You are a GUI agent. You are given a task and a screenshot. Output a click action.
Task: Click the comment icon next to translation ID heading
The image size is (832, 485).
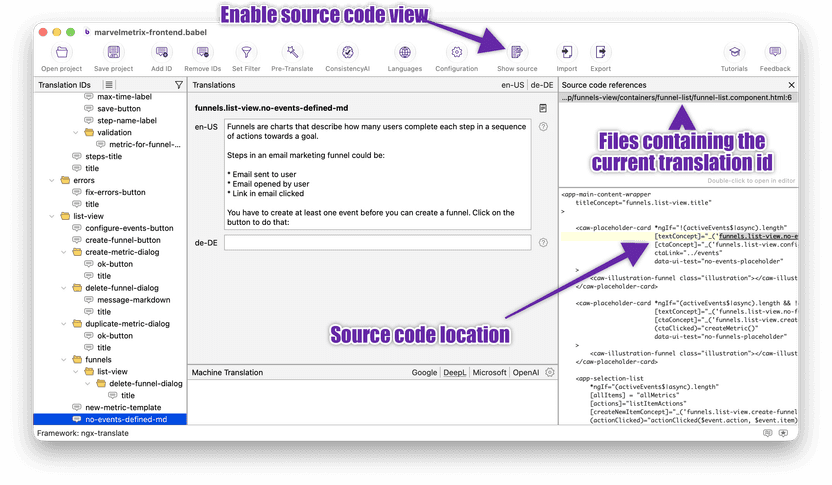point(543,108)
